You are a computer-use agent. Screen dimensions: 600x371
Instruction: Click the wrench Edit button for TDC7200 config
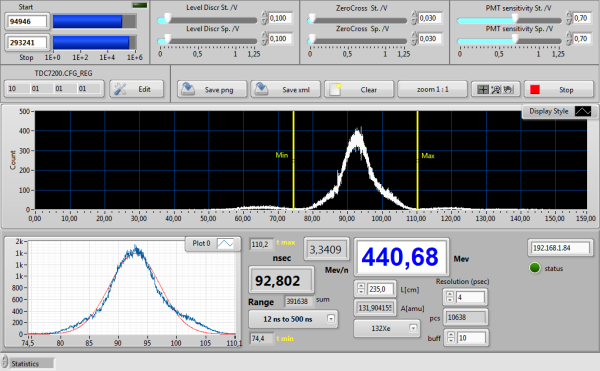137,89
